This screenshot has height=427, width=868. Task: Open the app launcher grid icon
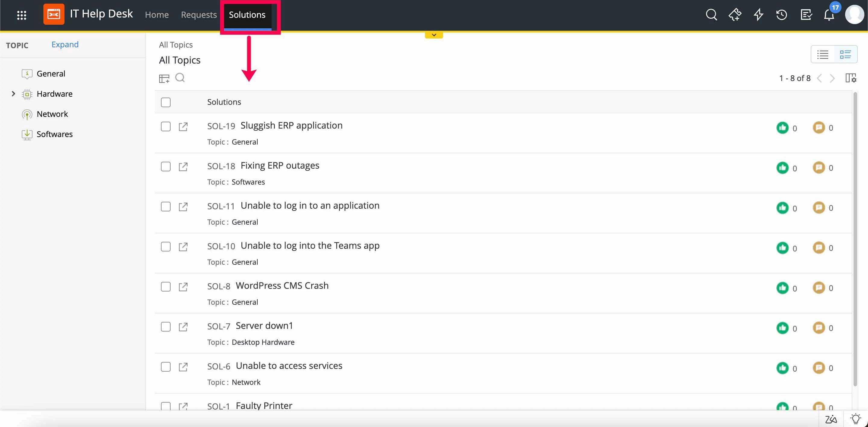tap(22, 15)
